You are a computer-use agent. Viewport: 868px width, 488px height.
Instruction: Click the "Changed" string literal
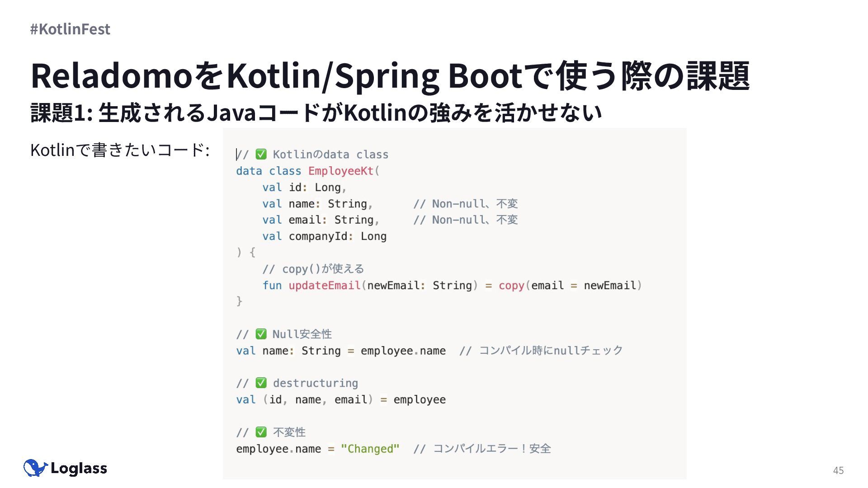(x=370, y=449)
